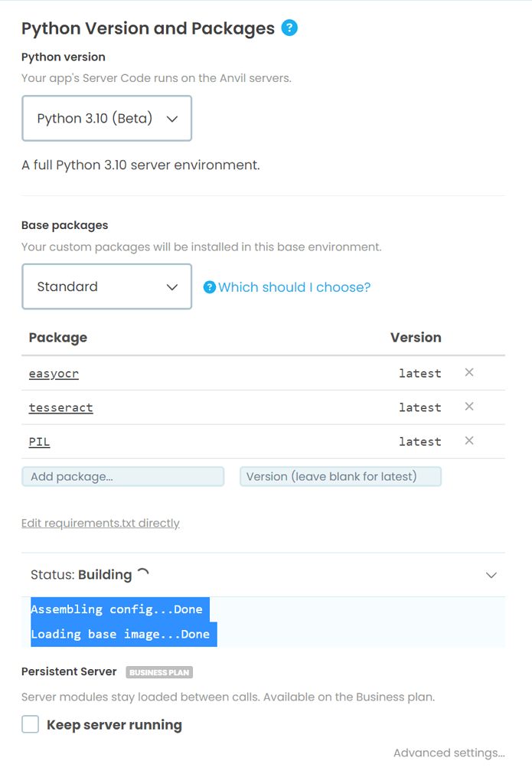The image size is (532, 784).
Task: Open "Advanced settings..."
Action: click(x=449, y=753)
